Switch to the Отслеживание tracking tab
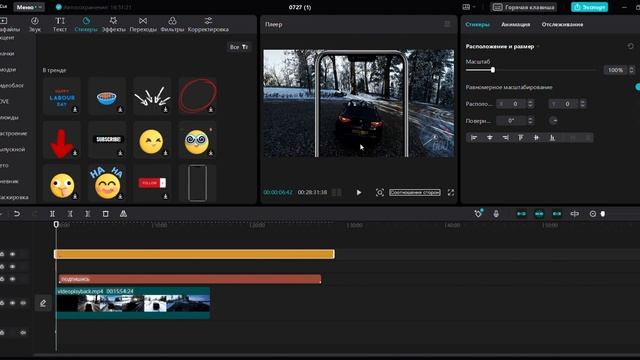 tap(562, 24)
